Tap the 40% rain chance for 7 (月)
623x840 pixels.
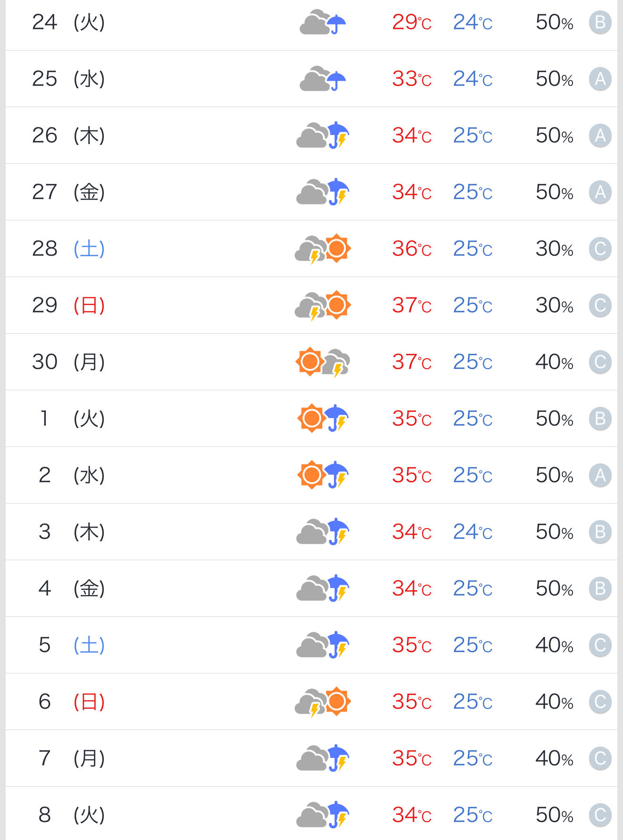coord(555,758)
